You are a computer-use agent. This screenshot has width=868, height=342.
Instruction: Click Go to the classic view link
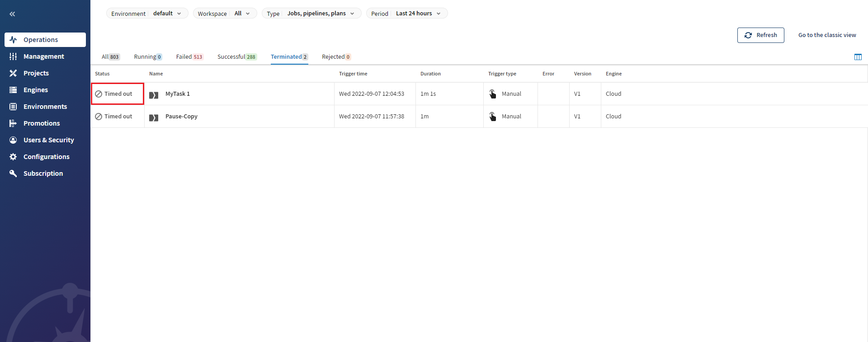coord(827,35)
